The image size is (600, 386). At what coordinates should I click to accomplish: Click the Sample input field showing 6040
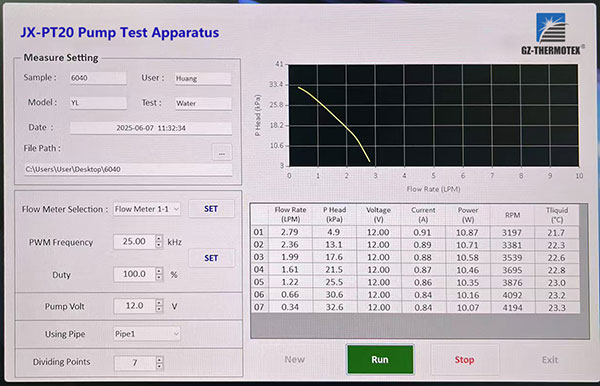[98, 78]
